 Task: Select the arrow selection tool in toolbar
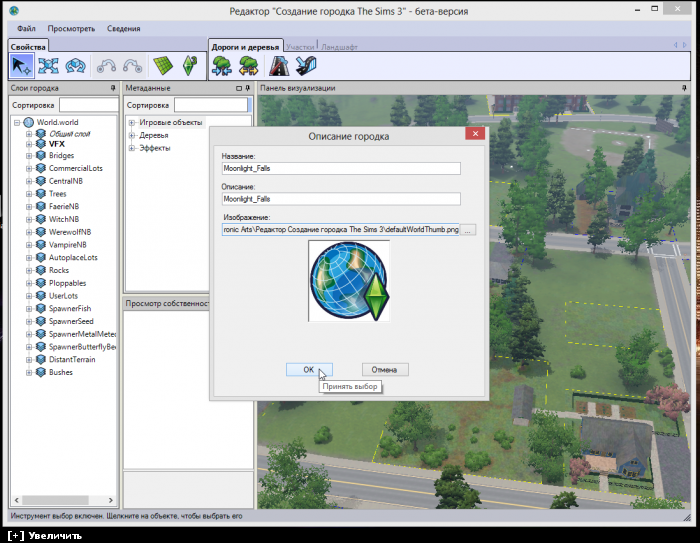click(21, 65)
